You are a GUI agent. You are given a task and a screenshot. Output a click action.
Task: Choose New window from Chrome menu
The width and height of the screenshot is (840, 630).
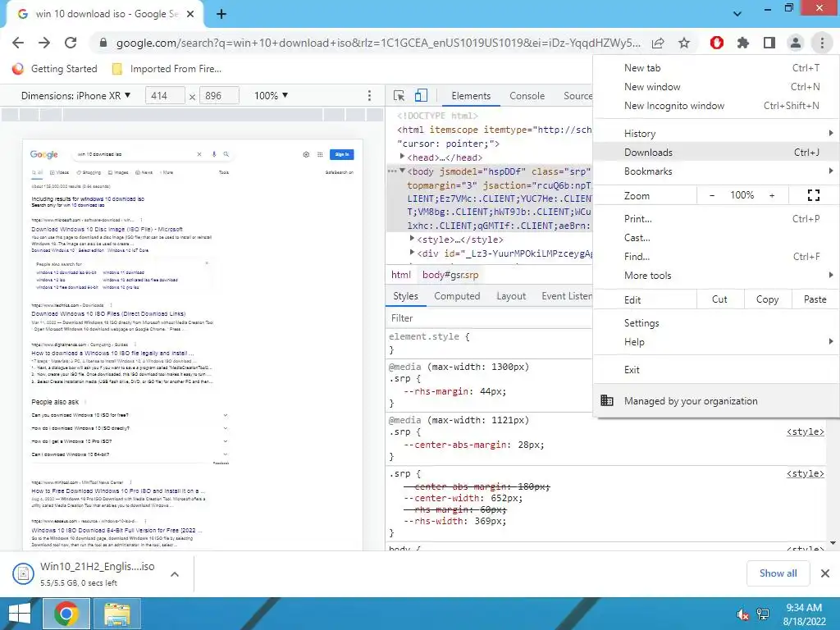click(715, 87)
